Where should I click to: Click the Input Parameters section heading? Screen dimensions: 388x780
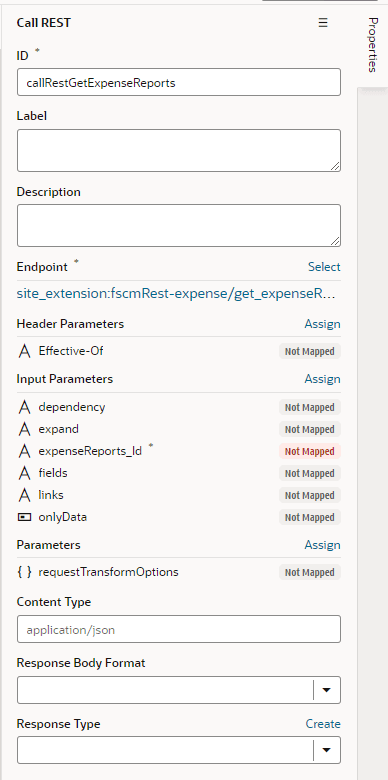click(x=65, y=379)
